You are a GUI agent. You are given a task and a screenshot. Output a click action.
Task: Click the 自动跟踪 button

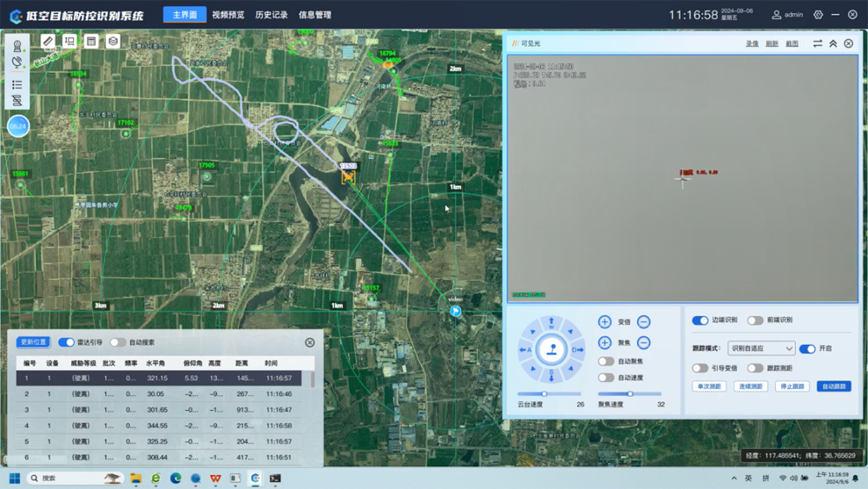point(833,386)
